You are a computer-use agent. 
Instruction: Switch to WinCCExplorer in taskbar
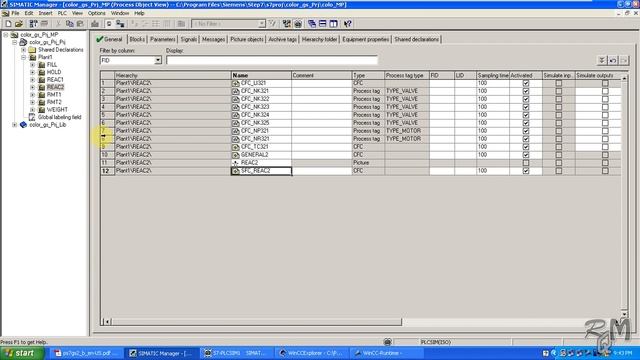(312, 353)
